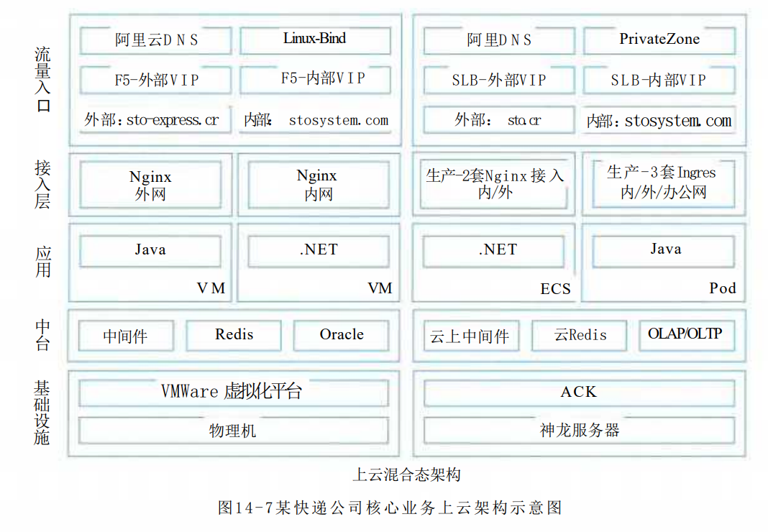768x532 pixels.
Task: Click the Java box above Pod
Action: (664, 252)
